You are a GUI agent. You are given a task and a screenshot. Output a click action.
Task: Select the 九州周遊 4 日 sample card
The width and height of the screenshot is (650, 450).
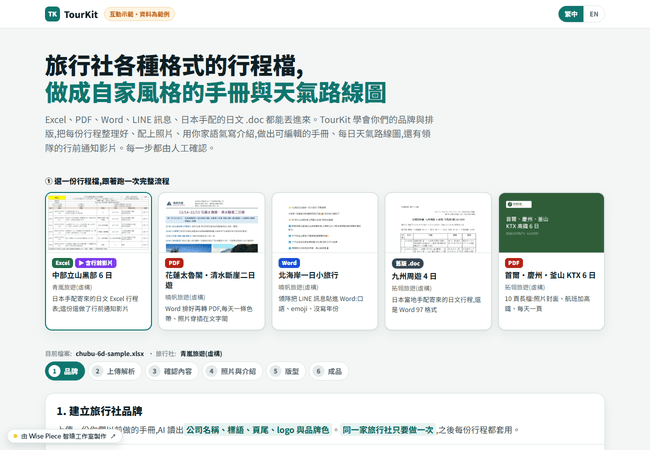[x=438, y=261]
